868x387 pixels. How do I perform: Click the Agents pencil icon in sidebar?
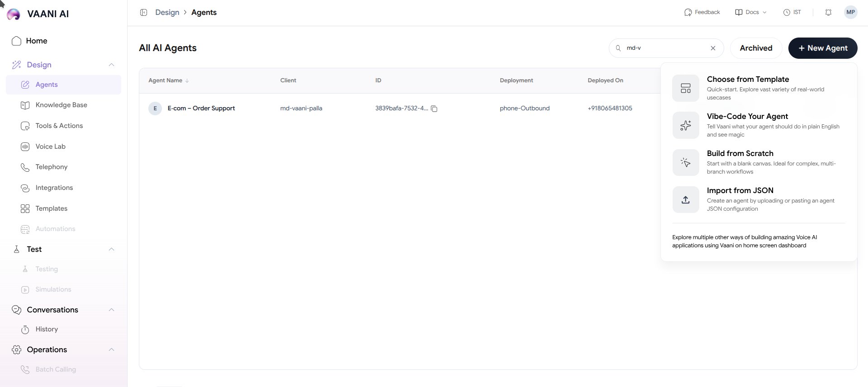pyautogui.click(x=25, y=85)
